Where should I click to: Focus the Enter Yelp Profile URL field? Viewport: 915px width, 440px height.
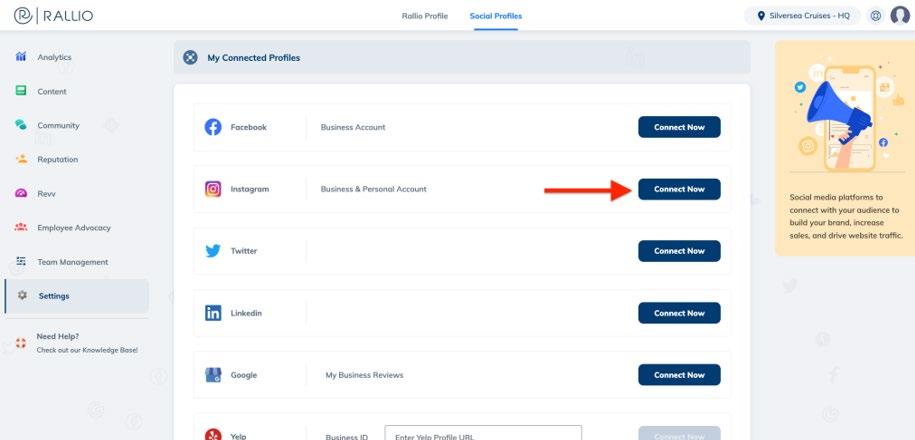[483, 433]
